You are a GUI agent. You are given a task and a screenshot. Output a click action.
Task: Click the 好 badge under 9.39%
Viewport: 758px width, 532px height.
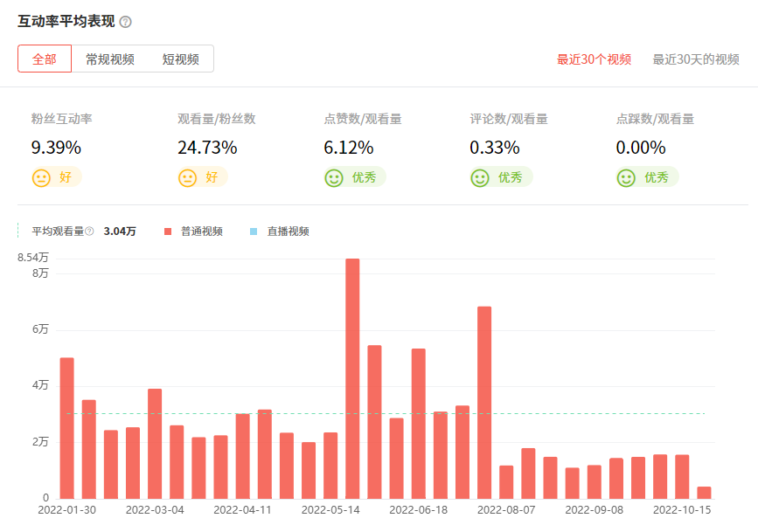click(66, 177)
